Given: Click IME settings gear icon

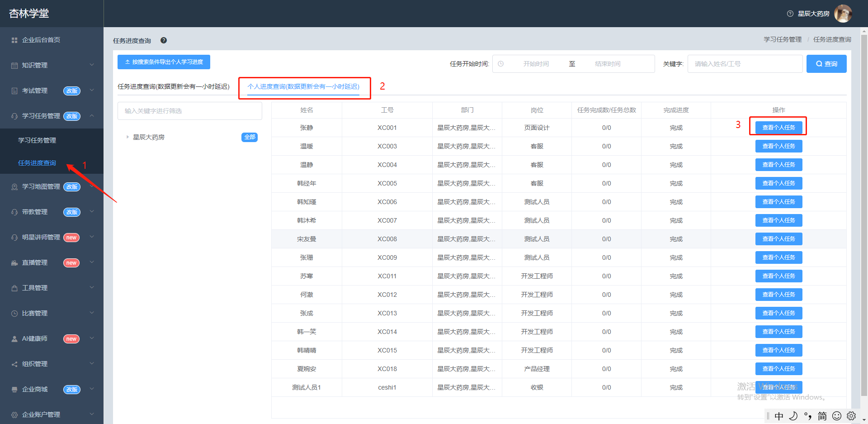Looking at the screenshot, I should 851,416.
